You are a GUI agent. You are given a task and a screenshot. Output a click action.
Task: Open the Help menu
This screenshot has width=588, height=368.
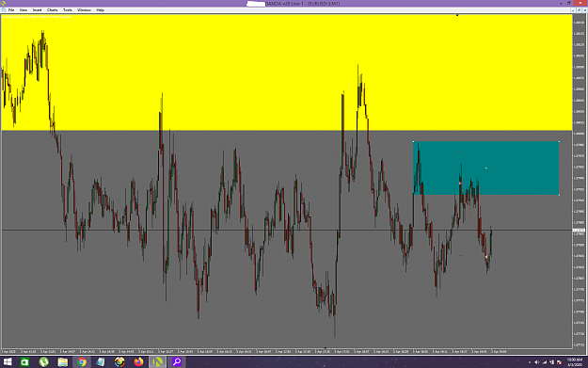100,10
